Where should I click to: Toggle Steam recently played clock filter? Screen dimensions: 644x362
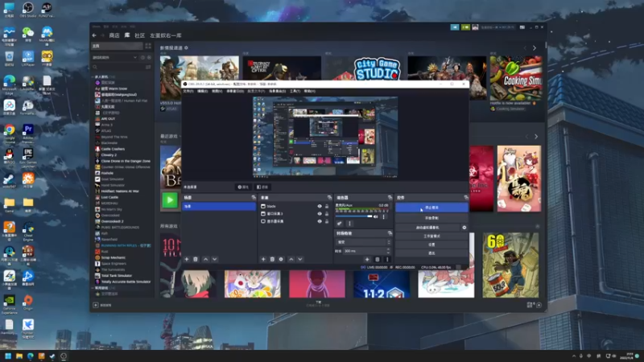[143, 57]
